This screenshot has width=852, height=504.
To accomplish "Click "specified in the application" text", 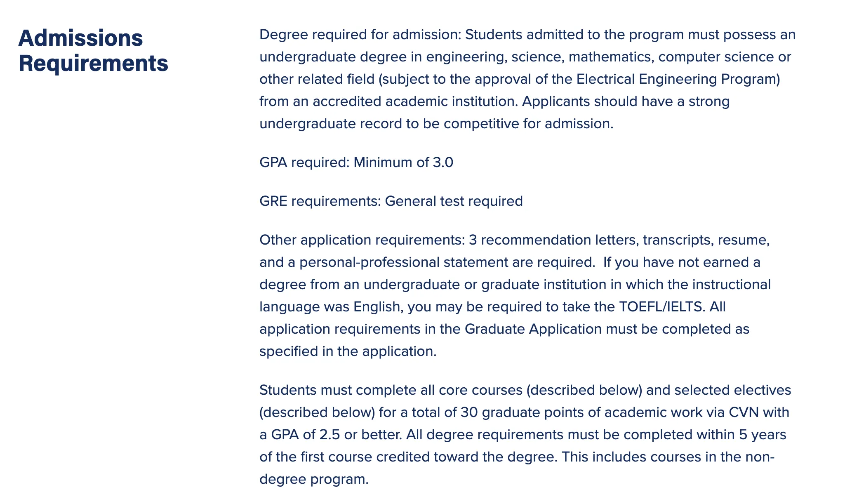I will [347, 351].
